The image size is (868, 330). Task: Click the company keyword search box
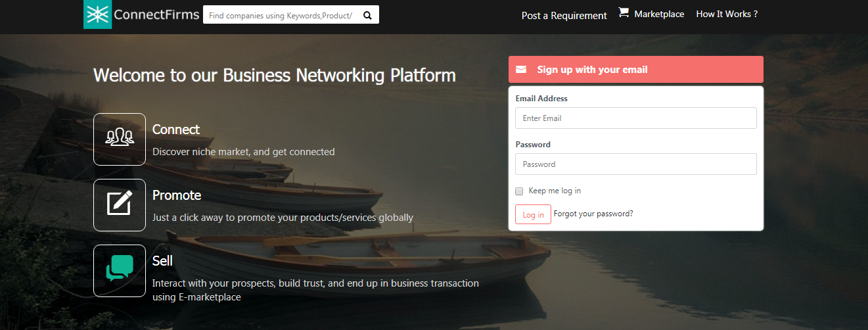tap(281, 14)
